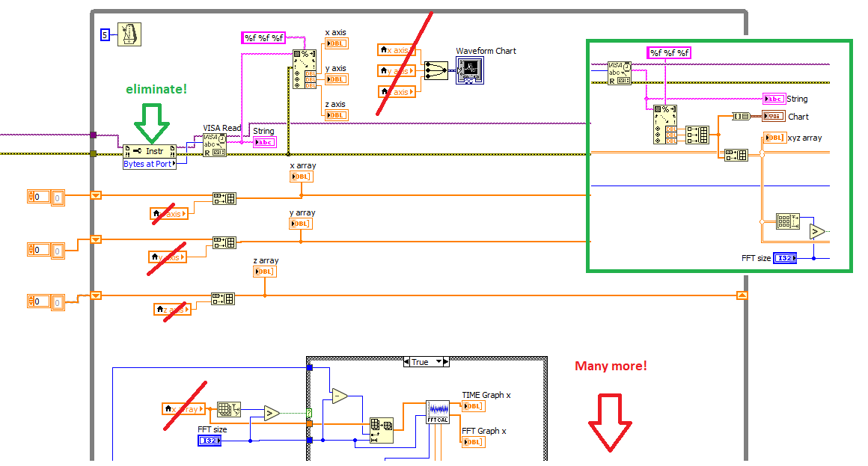
Task: Select the Greater Than comparison near FFT size
Action: (x=271, y=413)
